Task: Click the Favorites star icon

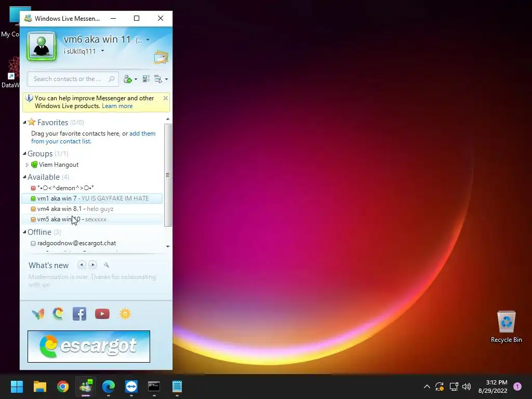Action: tap(32, 122)
